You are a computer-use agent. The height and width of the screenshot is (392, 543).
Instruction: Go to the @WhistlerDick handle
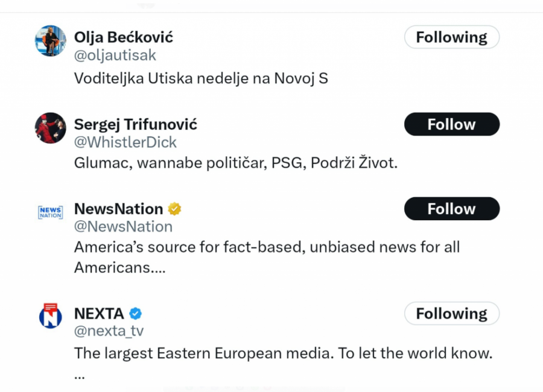pyautogui.click(x=125, y=142)
